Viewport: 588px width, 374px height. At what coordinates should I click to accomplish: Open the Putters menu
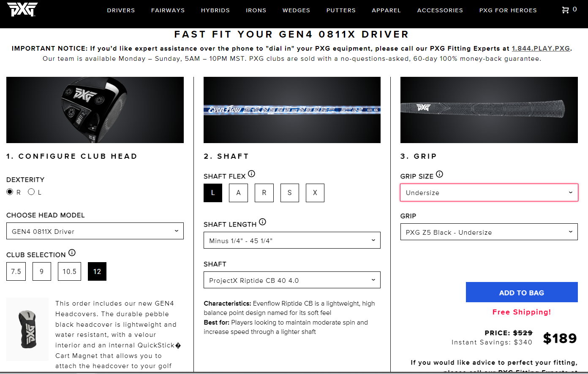point(341,10)
